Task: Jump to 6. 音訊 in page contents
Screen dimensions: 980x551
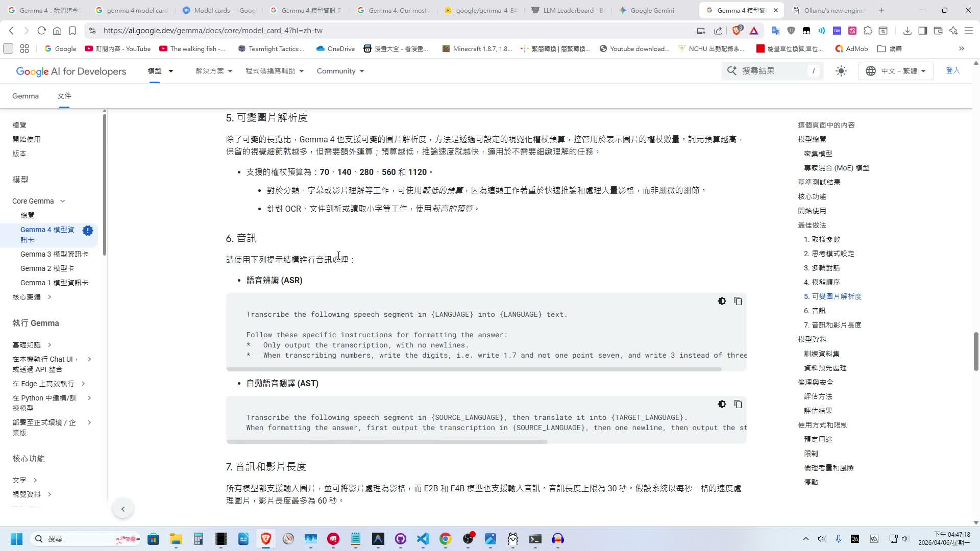Action: click(x=815, y=311)
